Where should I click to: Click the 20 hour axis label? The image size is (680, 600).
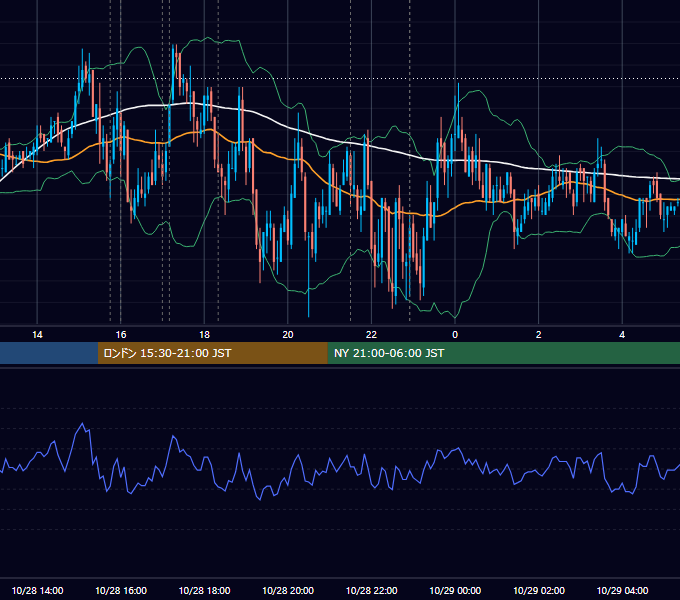[x=288, y=335]
